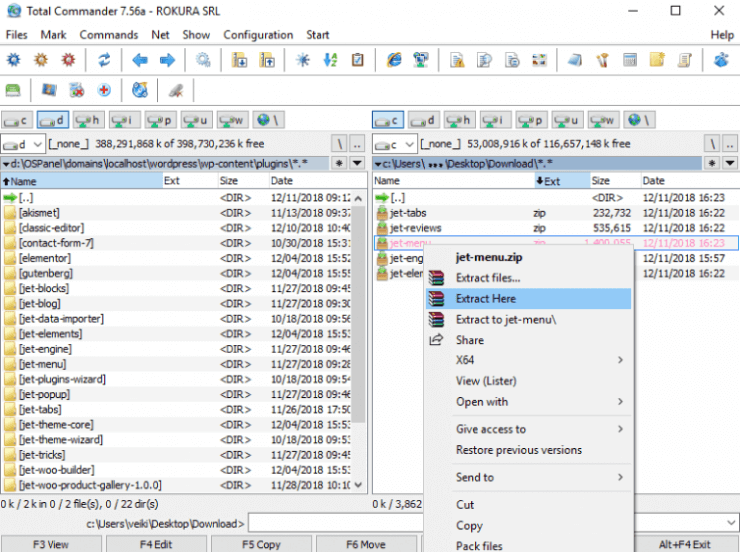Click the Windows flag toolbar icon
Screen dimensions: 740x552
click(49, 90)
